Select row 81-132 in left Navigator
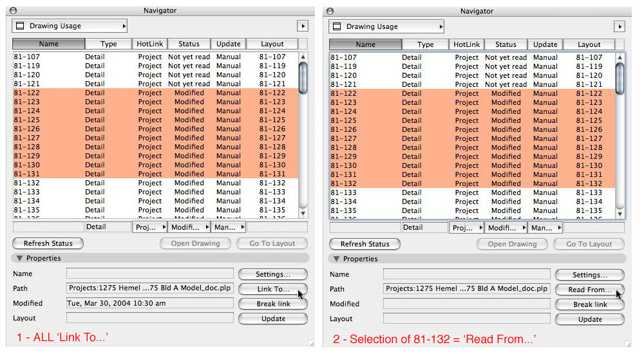The image size is (644, 354). tap(156, 183)
